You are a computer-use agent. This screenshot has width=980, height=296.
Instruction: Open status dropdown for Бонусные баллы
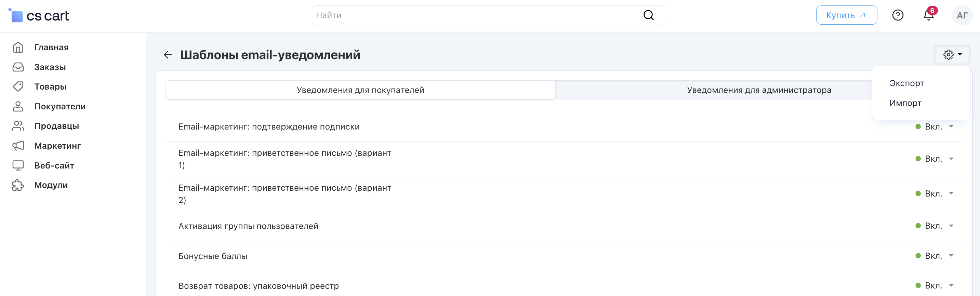pos(934,256)
